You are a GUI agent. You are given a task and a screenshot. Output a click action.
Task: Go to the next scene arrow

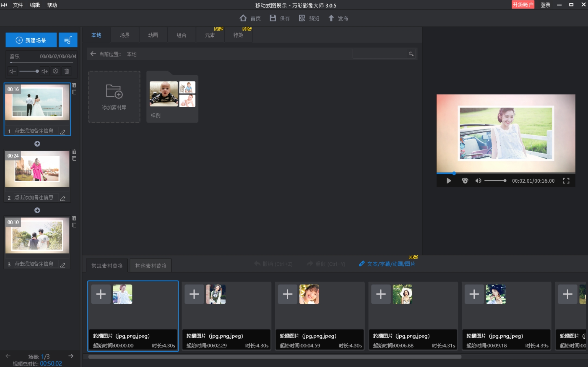coord(71,356)
